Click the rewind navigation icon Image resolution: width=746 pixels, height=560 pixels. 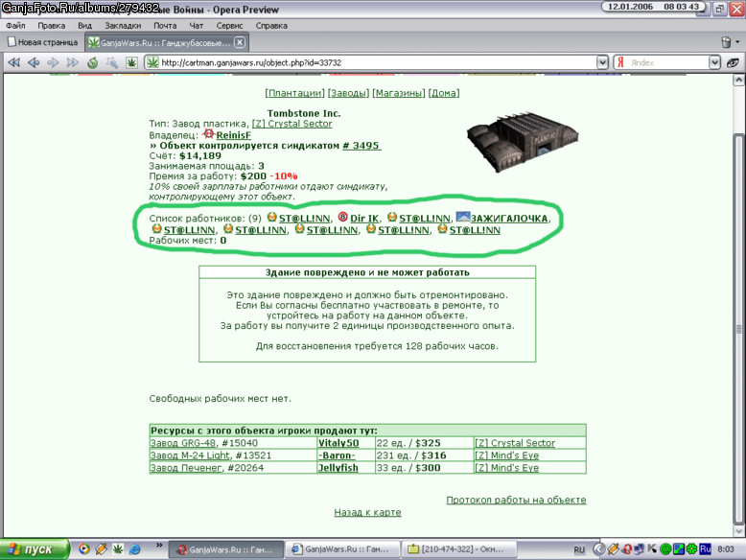tap(13, 62)
